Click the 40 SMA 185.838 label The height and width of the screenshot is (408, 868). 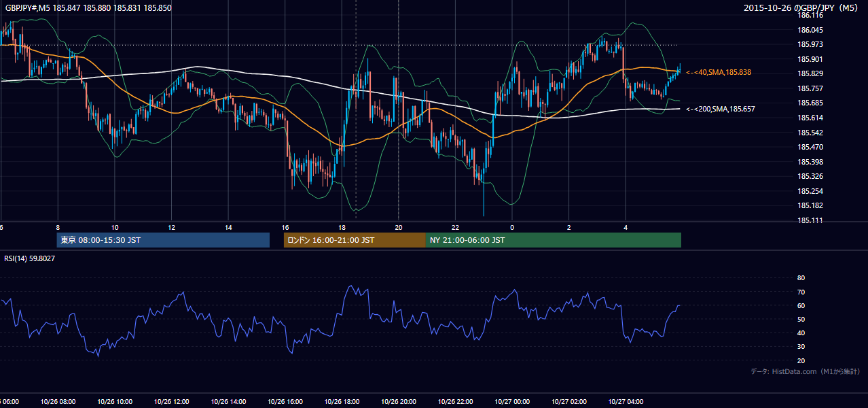(719, 72)
